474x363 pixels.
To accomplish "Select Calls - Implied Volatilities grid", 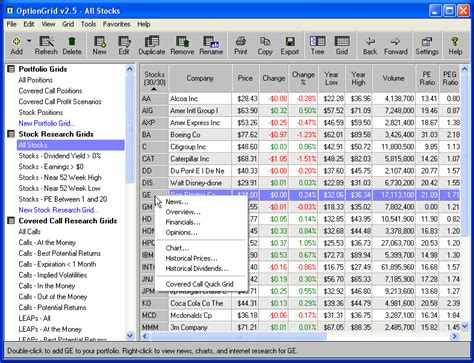I will (53, 275).
